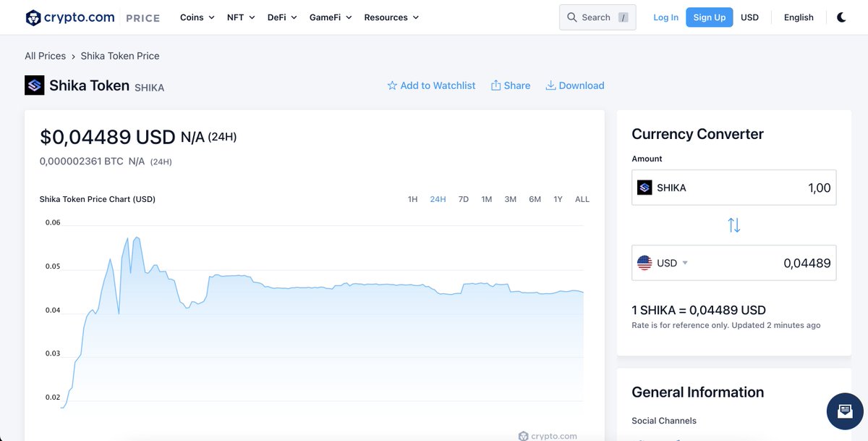Go to All Prices breadcrumb
The image size is (868, 441).
coord(45,56)
